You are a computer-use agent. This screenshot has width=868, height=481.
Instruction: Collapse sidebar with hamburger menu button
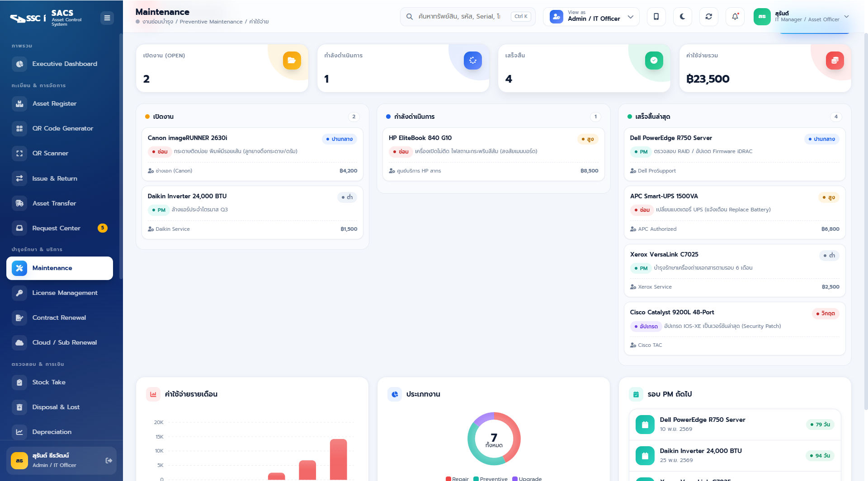pyautogui.click(x=107, y=18)
